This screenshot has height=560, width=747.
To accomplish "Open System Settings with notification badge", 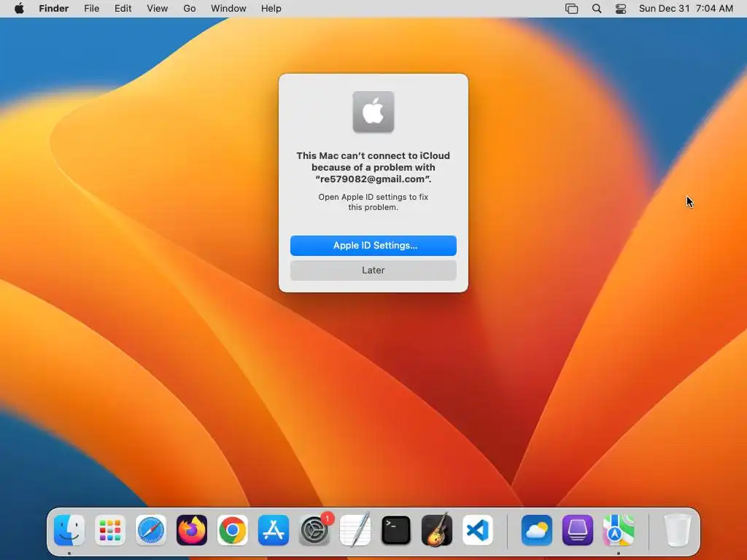I will pos(315,530).
